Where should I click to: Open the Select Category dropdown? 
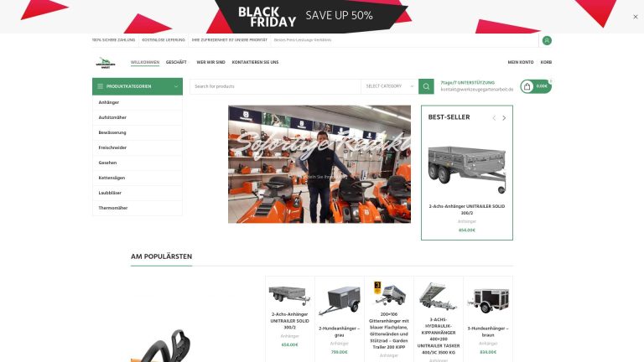(x=389, y=86)
